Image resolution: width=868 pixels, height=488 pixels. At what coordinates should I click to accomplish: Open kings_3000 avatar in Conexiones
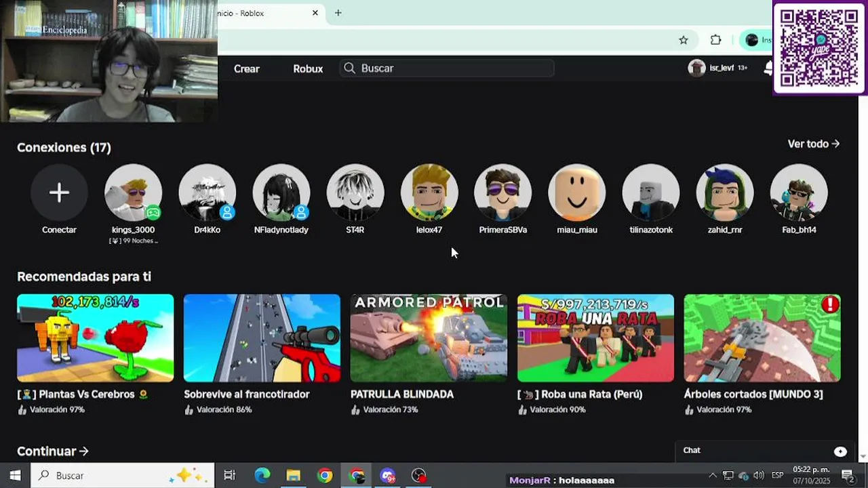point(133,193)
